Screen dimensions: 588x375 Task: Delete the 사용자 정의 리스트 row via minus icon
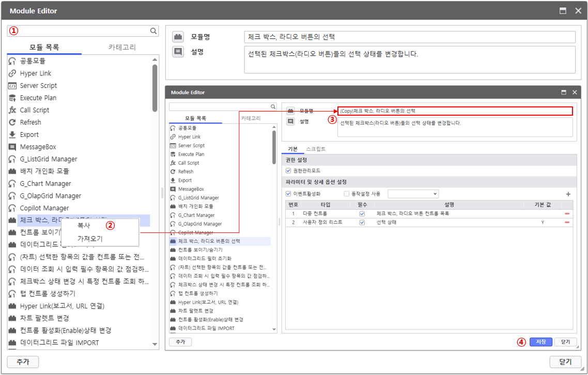pyautogui.click(x=567, y=223)
